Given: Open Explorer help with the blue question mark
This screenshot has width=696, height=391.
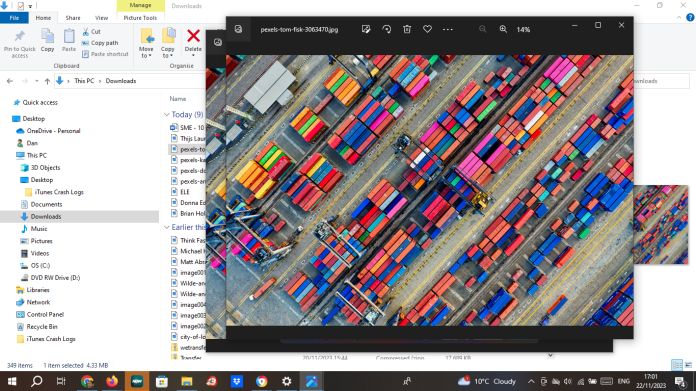Looking at the screenshot, I should 690,18.
